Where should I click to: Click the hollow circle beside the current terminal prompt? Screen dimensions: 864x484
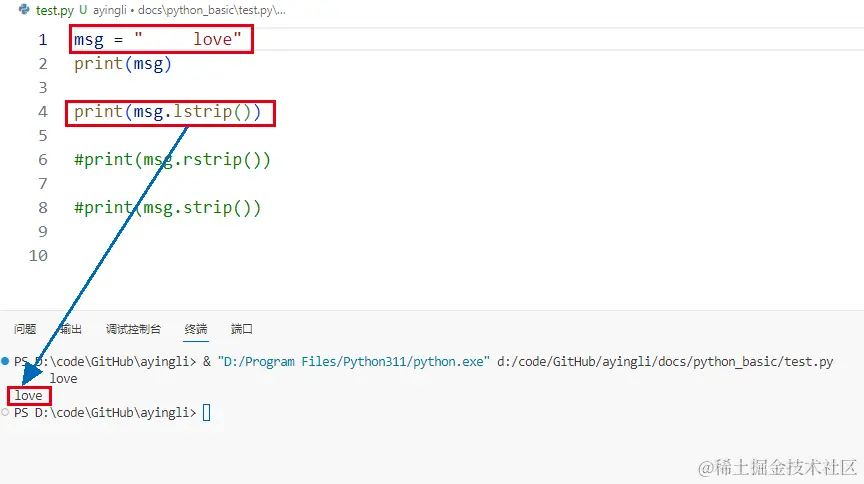tap(5, 412)
